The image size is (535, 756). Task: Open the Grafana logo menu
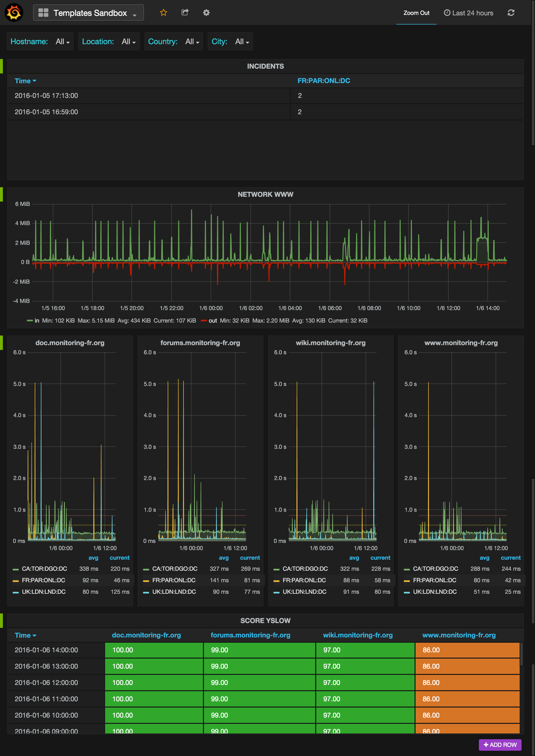pos(14,12)
